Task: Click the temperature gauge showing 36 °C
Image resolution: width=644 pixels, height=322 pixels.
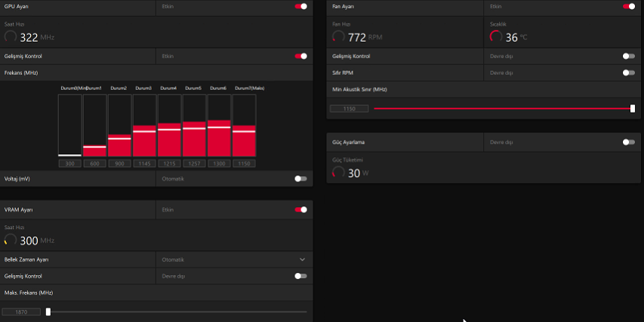Action: pyautogui.click(x=496, y=36)
